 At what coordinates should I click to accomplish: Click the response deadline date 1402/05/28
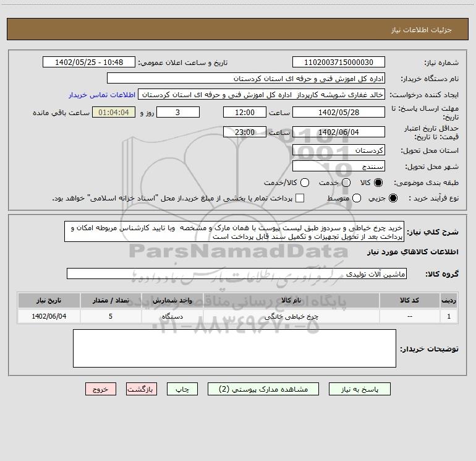(x=339, y=112)
